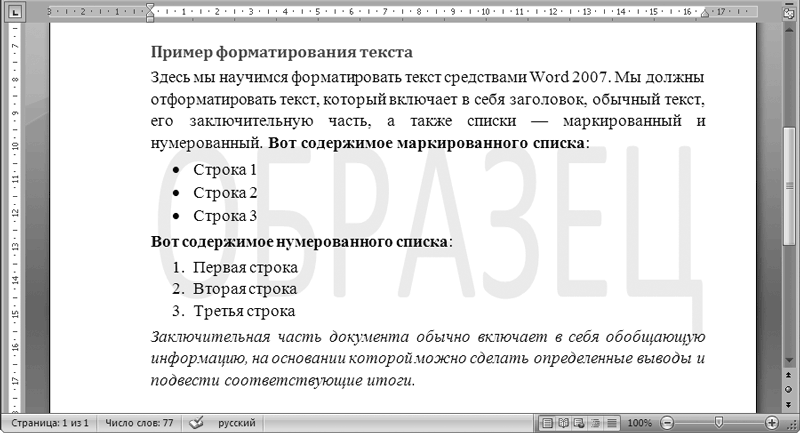Switch to Full Screen Reading view

pos(564,423)
